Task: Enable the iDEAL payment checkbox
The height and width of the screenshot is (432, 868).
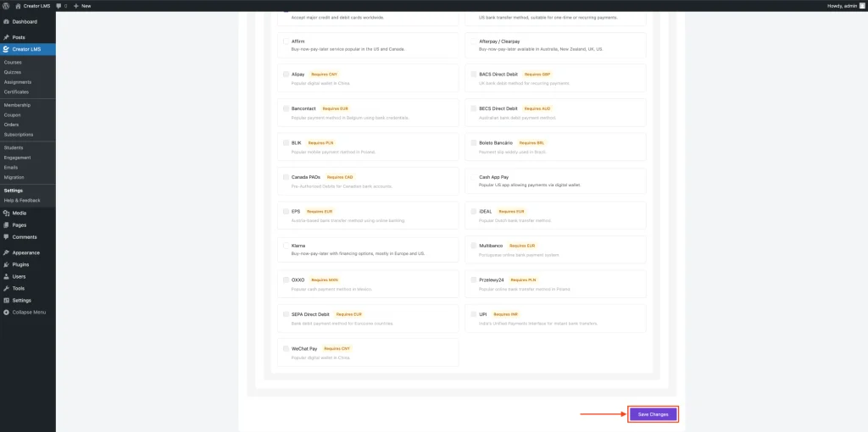Action: click(473, 211)
